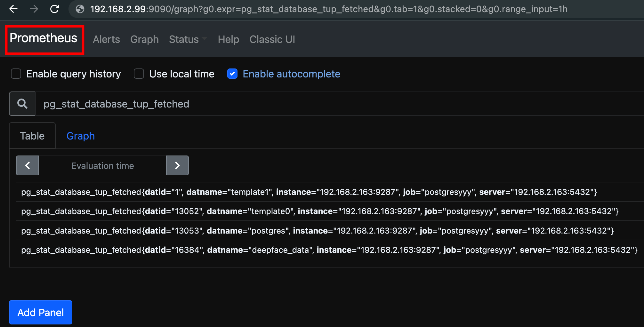
Task: Click the browser back arrow icon
Action: (13, 9)
